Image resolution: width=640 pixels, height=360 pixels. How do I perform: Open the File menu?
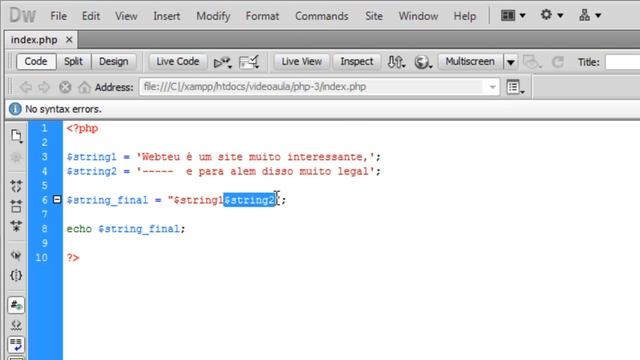point(59,16)
